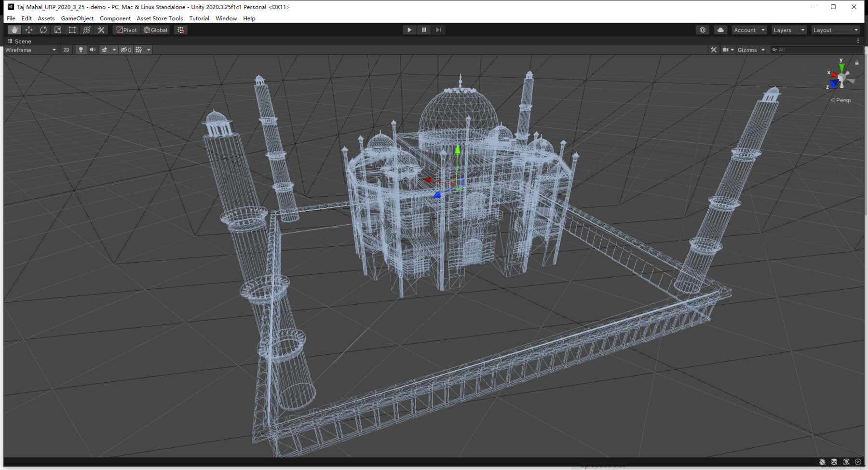Toggle hidden objects visibility counter
This screenshot has width=868, height=470.
126,50
